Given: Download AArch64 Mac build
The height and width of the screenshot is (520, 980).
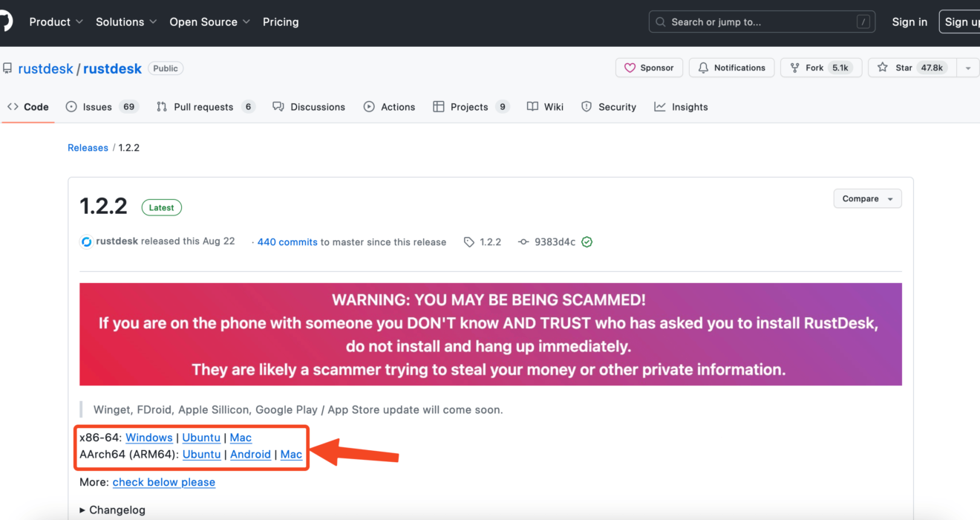Looking at the screenshot, I should 291,454.
